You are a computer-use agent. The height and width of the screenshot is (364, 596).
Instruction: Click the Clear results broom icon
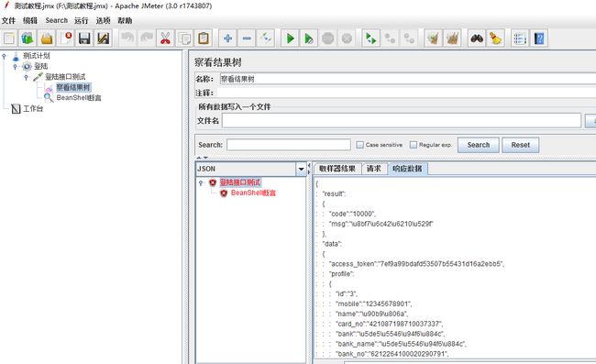(x=434, y=39)
